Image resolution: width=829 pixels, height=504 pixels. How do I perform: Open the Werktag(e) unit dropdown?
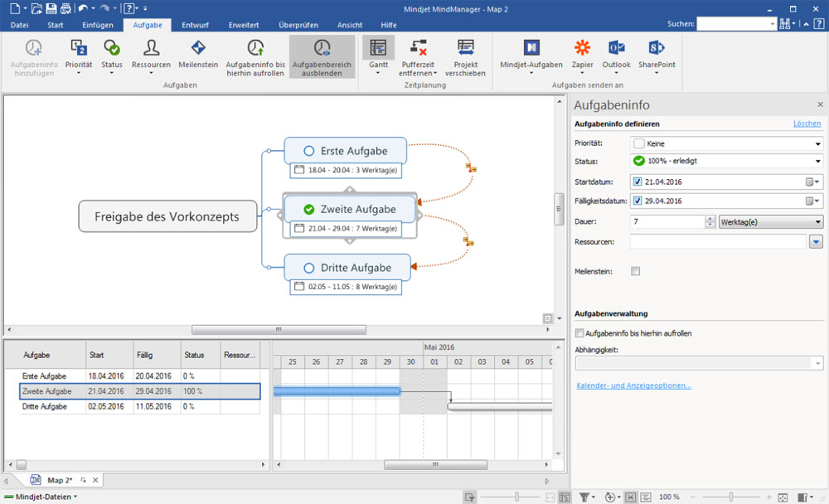click(x=817, y=222)
